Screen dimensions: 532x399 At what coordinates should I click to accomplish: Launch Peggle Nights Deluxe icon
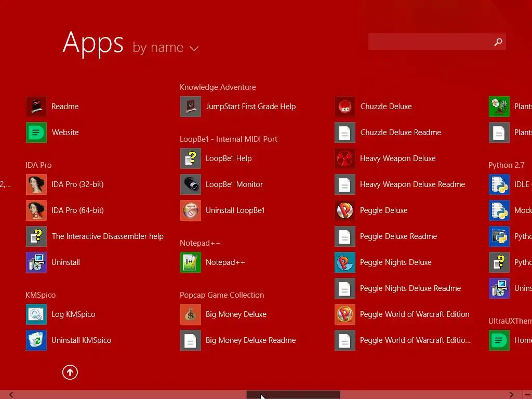345,262
